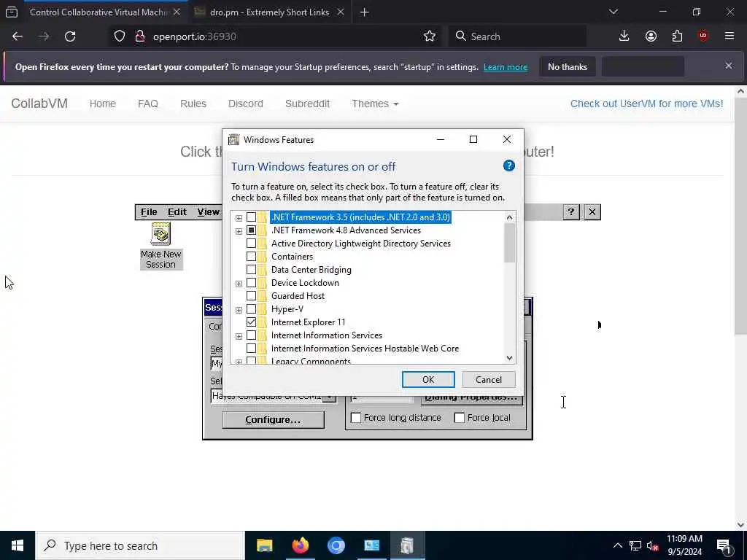
Task: Click the muted volume tray icon
Action: (653, 546)
